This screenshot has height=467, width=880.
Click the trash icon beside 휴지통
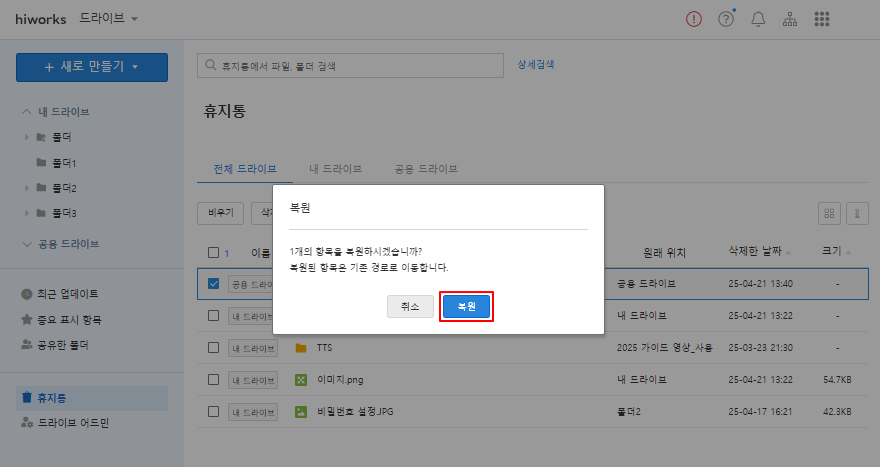27,397
